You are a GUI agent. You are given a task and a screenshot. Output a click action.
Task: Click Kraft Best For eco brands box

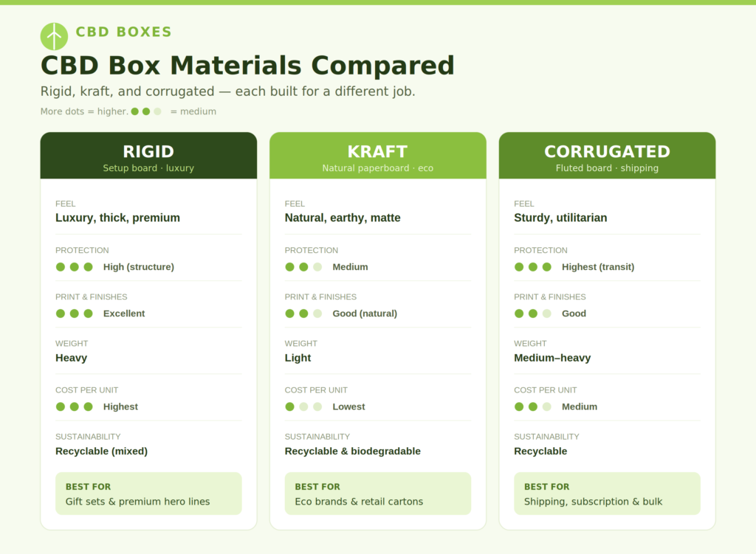[377, 494]
